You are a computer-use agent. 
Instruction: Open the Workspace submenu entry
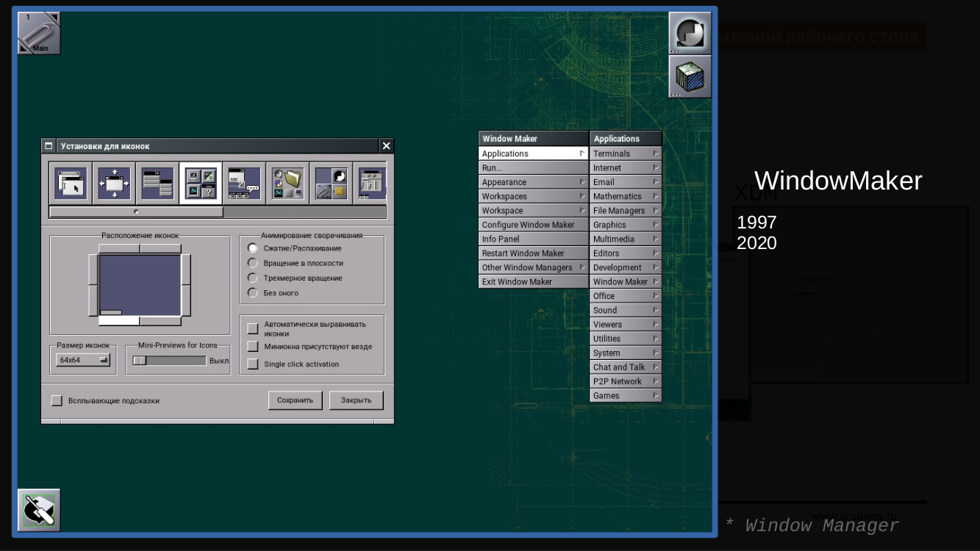click(x=534, y=211)
